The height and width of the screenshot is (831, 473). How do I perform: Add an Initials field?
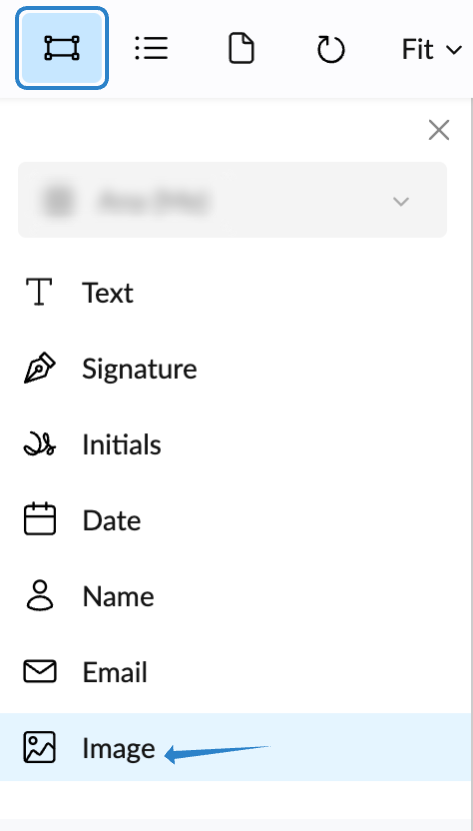coord(235,445)
